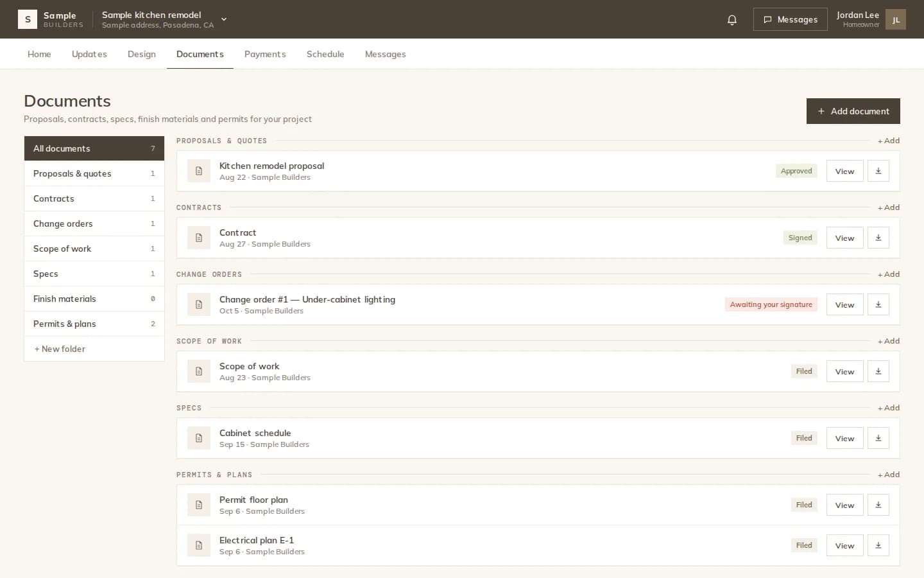Click the Cabinet schedule file icon
Image resolution: width=924 pixels, height=578 pixels.
[x=199, y=438]
